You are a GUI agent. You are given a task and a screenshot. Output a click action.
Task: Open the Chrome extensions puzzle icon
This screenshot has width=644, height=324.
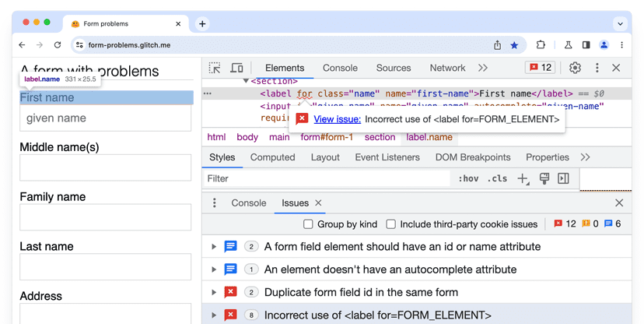(541, 45)
